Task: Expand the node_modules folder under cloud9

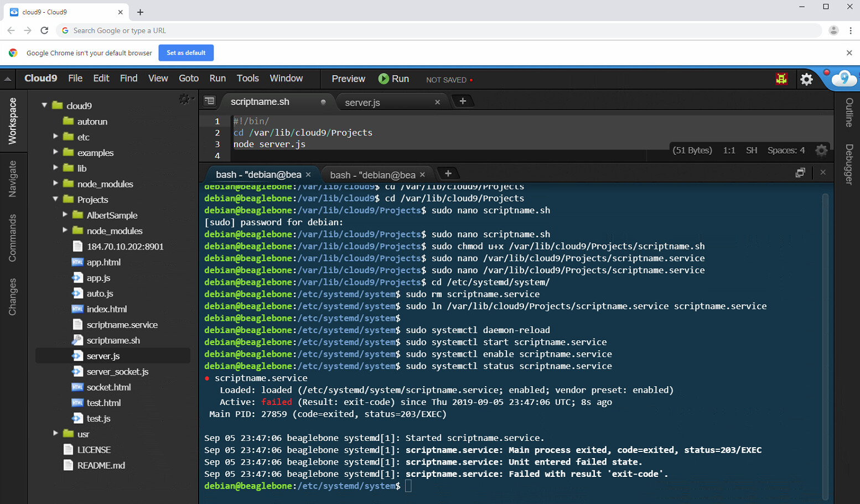Action: click(55, 184)
